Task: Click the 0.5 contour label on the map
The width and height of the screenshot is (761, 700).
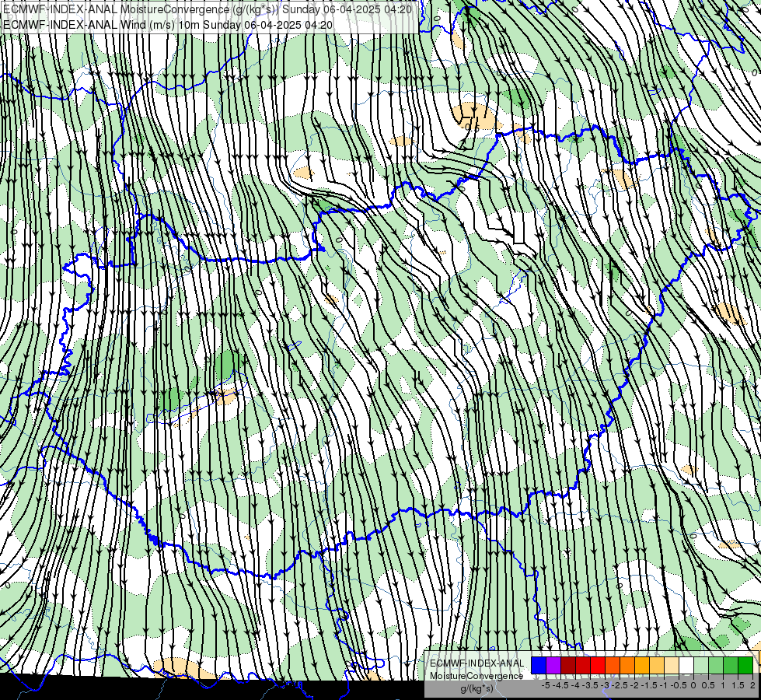Action: [472, 128]
